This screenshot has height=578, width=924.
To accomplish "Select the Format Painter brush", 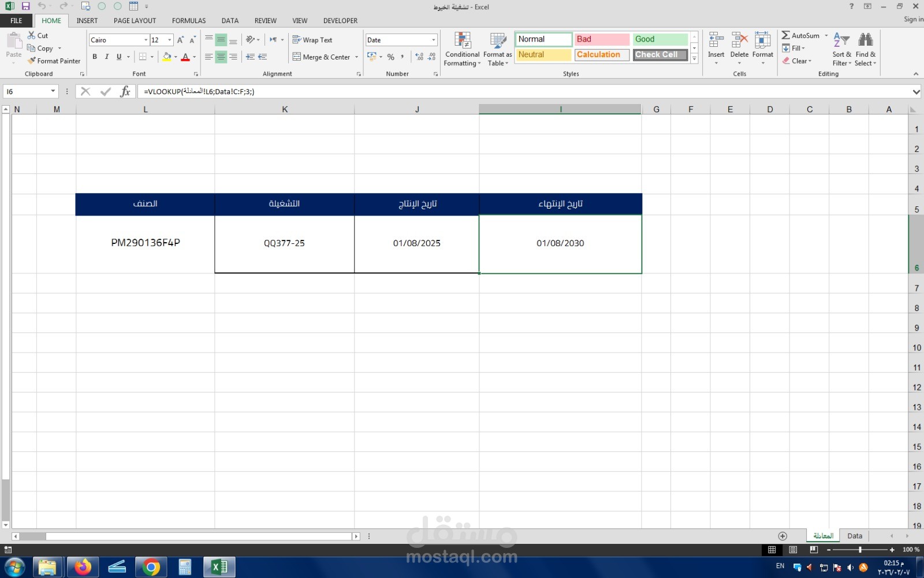I will [54, 61].
